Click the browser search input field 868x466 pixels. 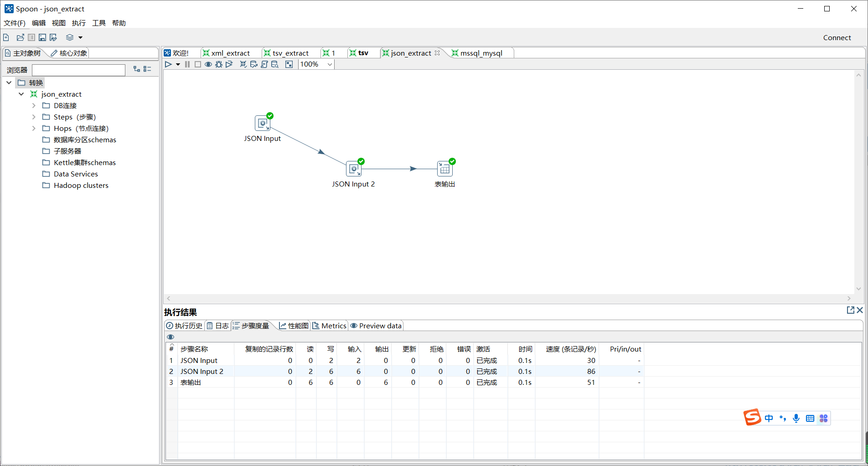(78, 70)
